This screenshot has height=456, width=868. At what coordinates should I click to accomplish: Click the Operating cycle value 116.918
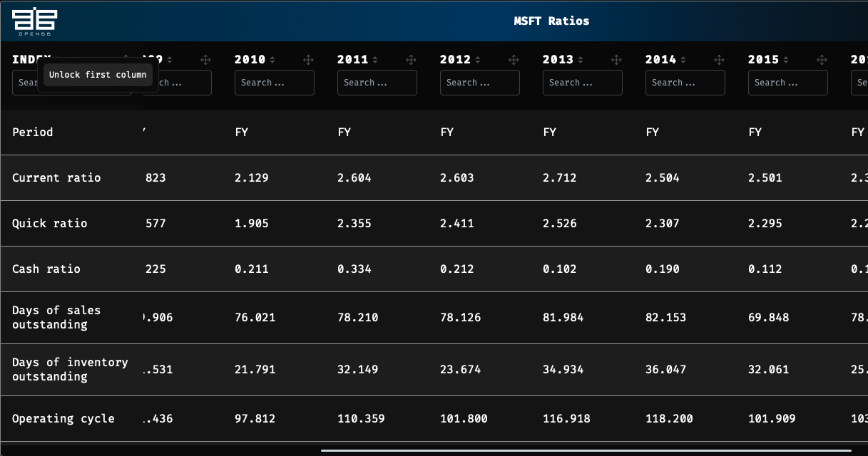tap(567, 418)
